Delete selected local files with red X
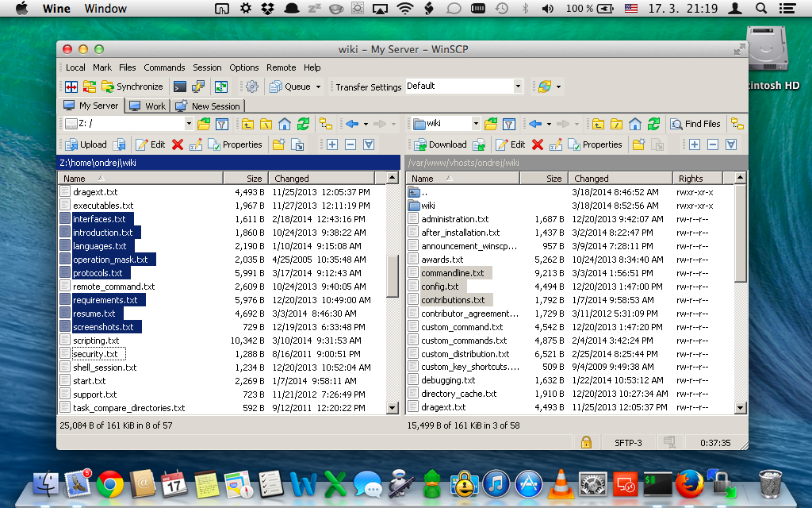This screenshot has width=812, height=508. point(178,144)
